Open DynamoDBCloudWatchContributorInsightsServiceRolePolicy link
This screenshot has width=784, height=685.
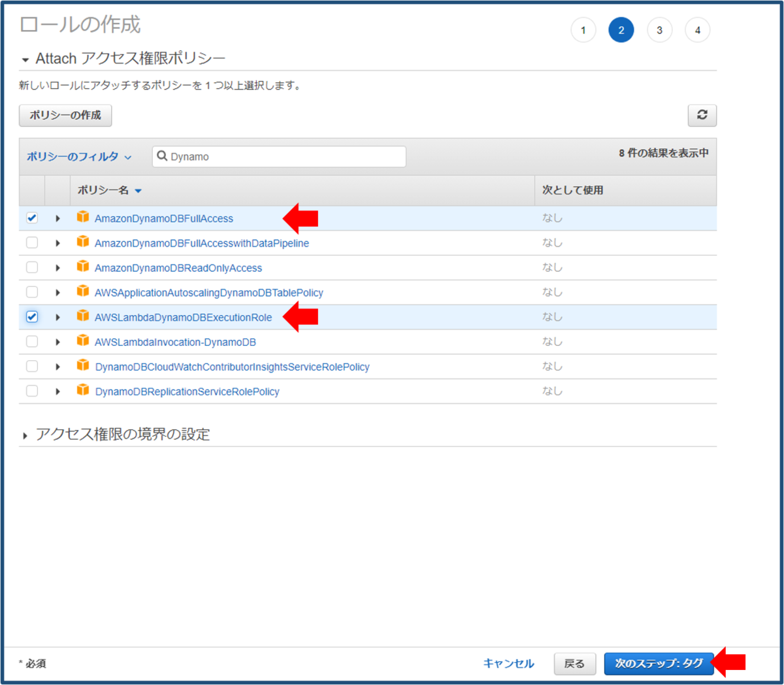pos(233,367)
